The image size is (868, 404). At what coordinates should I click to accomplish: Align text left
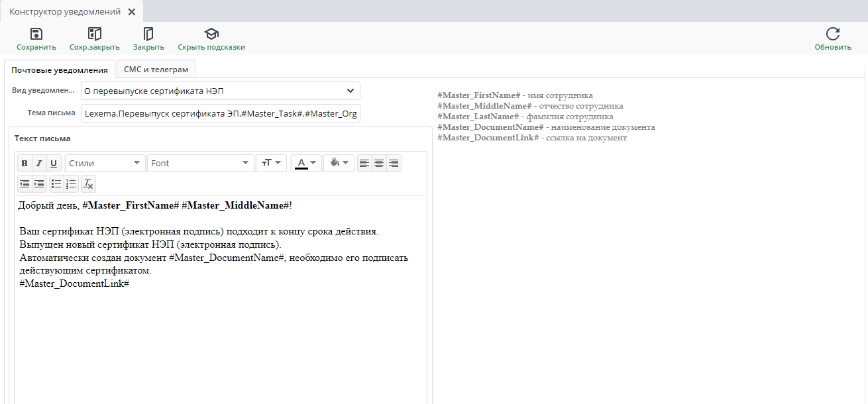tap(364, 163)
